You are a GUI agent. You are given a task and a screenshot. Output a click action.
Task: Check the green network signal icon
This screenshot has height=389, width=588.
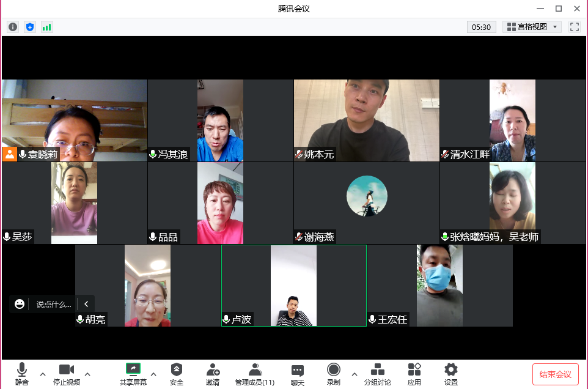pos(47,27)
